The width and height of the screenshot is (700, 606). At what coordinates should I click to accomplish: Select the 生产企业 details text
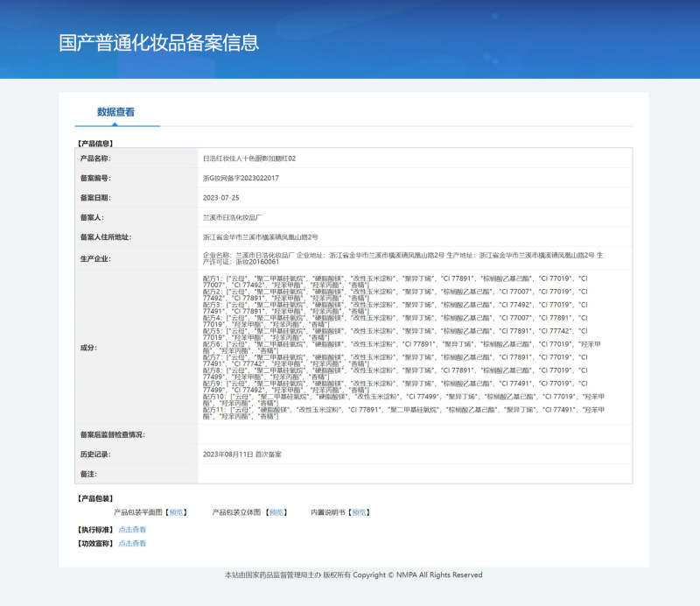[403, 258]
